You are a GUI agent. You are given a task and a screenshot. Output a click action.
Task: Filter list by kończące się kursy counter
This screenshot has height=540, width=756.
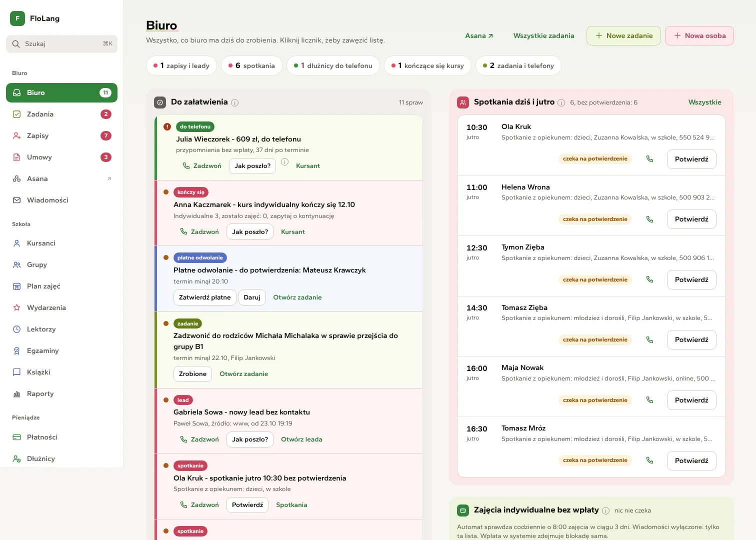click(x=427, y=65)
